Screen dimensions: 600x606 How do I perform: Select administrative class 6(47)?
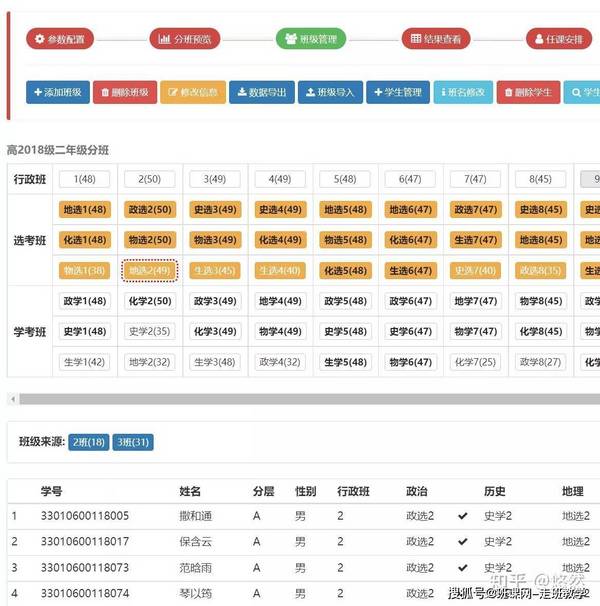[x=410, y=179]
